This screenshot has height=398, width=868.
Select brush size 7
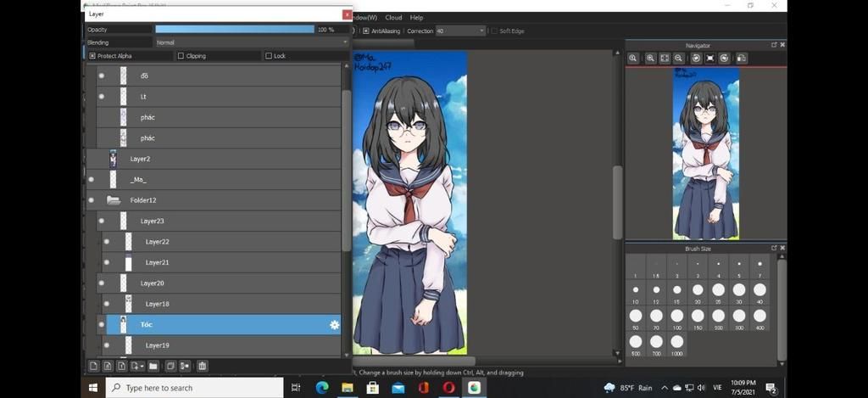[x=759, y=267]
